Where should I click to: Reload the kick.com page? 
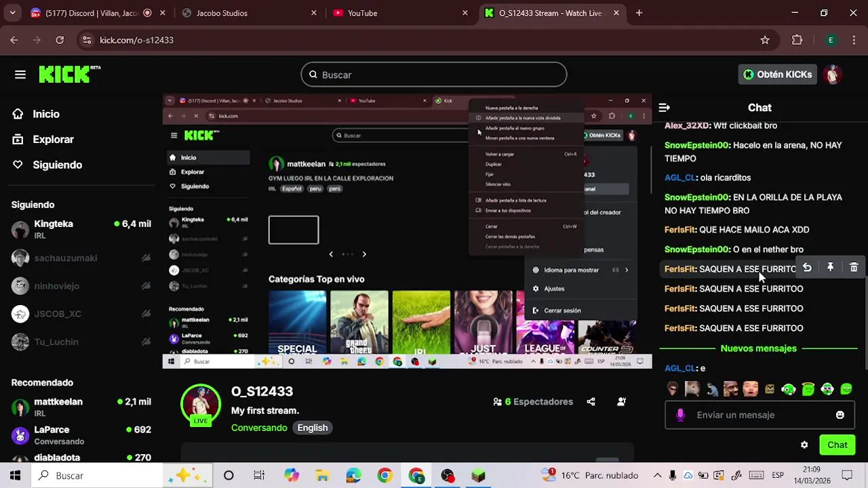click(x=60, y=40)
